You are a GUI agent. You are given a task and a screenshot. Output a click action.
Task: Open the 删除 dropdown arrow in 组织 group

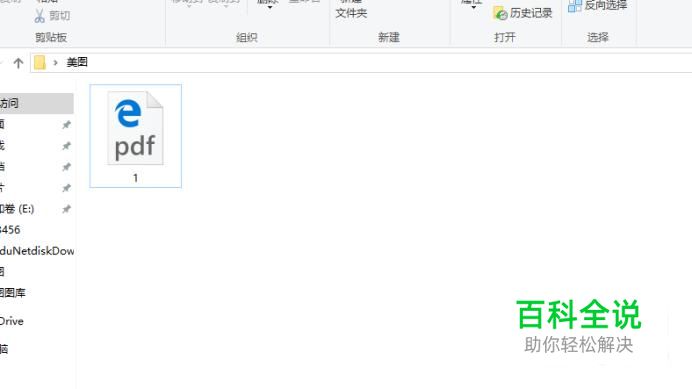coord(270,7)
